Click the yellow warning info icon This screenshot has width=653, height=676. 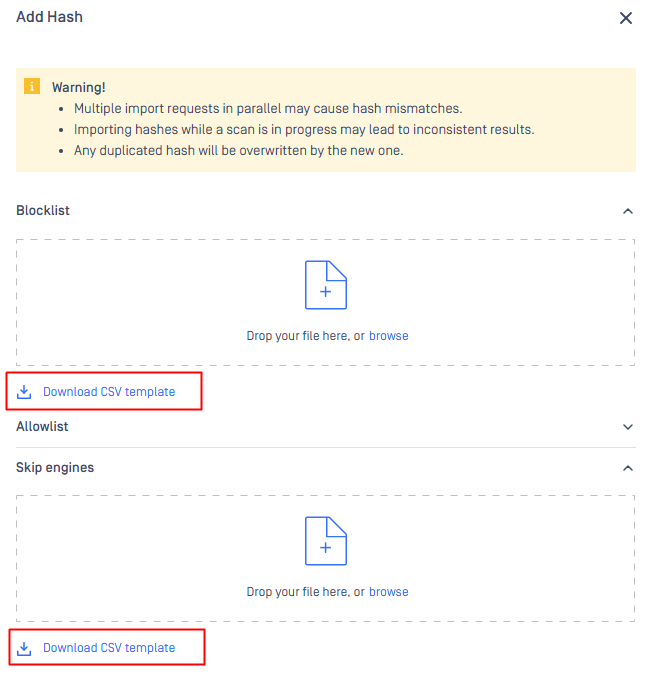32,87
